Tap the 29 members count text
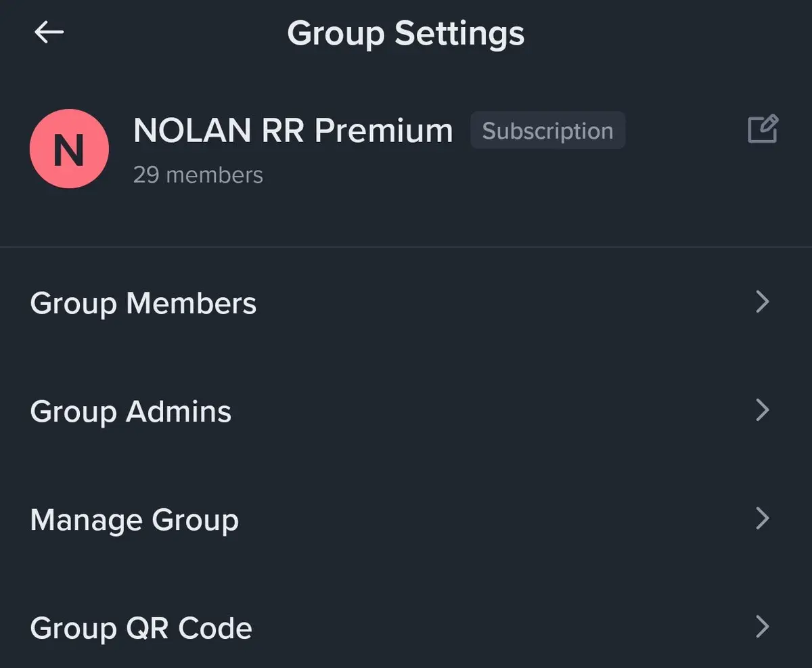 point(198,175)
